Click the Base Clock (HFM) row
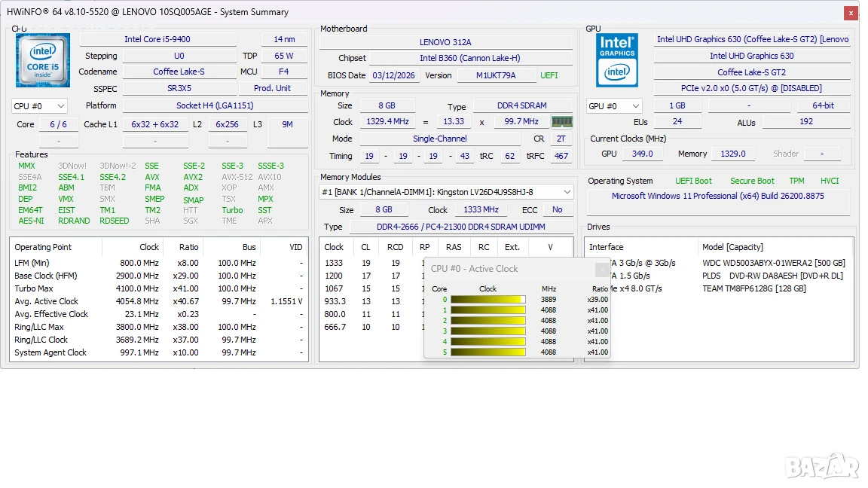This screenshot has height=488, width=868. (x=158, y=276)
